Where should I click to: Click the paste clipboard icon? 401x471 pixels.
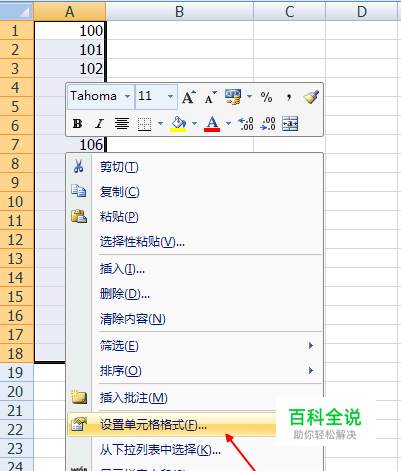click(79, 216)
